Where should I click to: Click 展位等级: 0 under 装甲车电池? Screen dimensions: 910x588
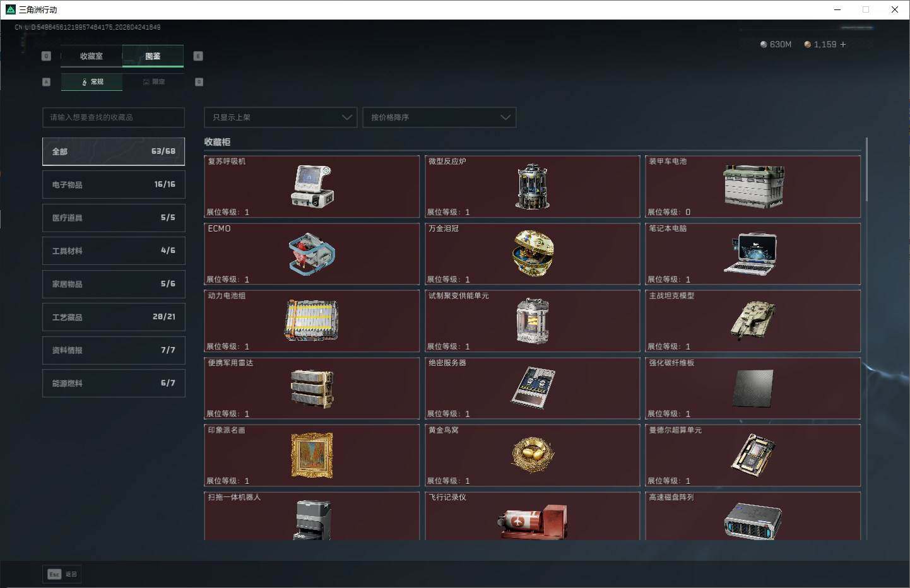[669, 212]
